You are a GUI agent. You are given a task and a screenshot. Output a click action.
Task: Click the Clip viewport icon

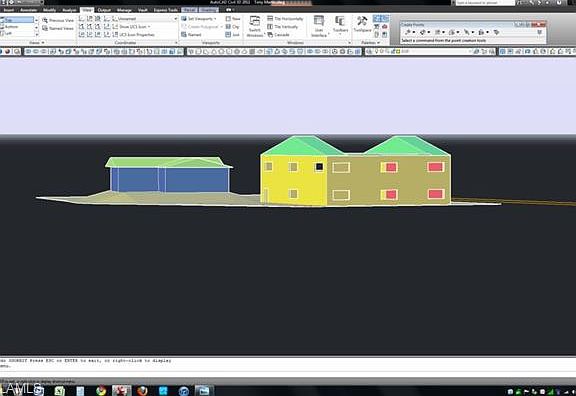click(228, 26)
